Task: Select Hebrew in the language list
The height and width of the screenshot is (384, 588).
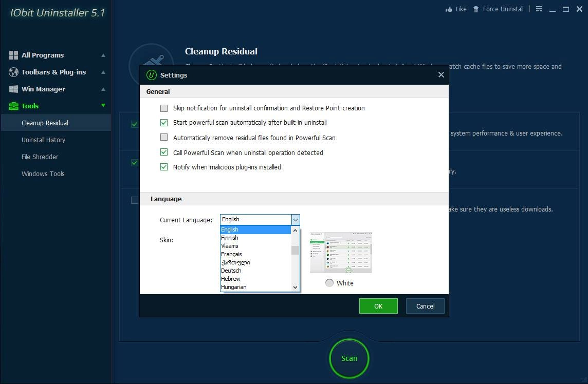Action: tap(255, 279)
